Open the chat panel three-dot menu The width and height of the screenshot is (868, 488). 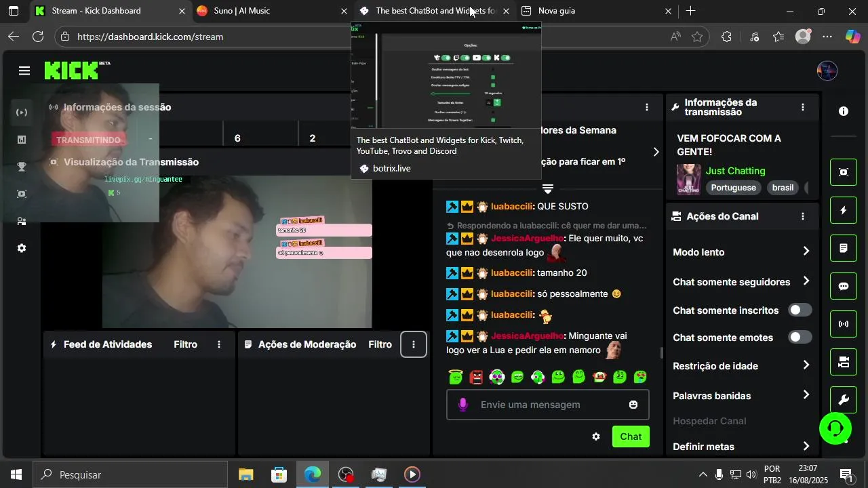647,107
